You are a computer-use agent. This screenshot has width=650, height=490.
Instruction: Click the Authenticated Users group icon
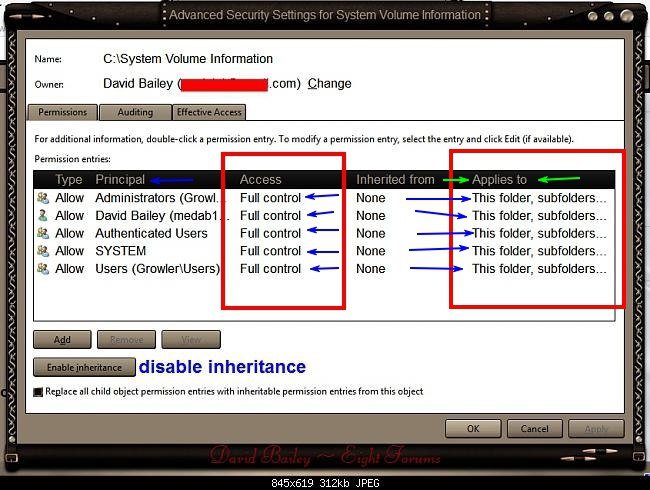[42, 234]
